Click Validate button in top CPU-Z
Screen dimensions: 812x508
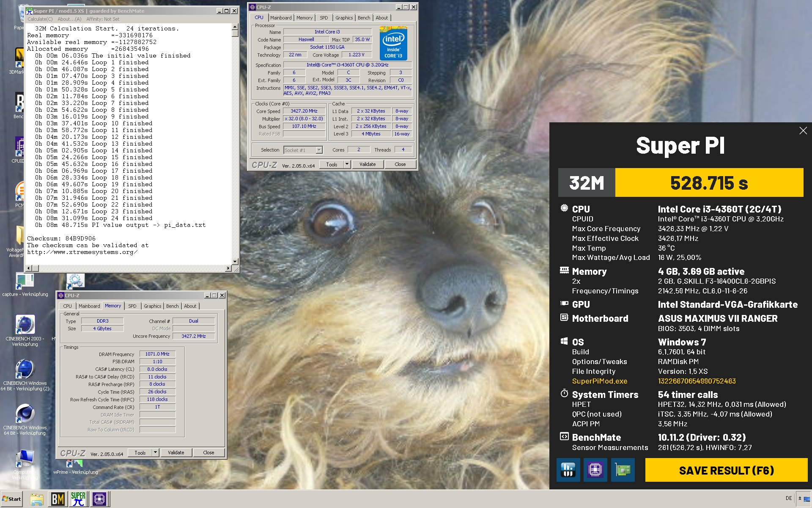[368, 164]
